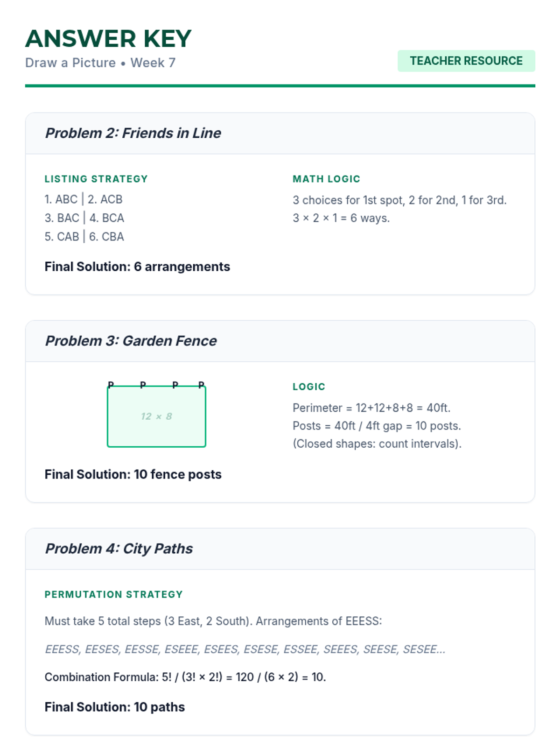Click the italic EEESS path list
The height and width of the screenshot is (747, 560).
pos(245,649)
